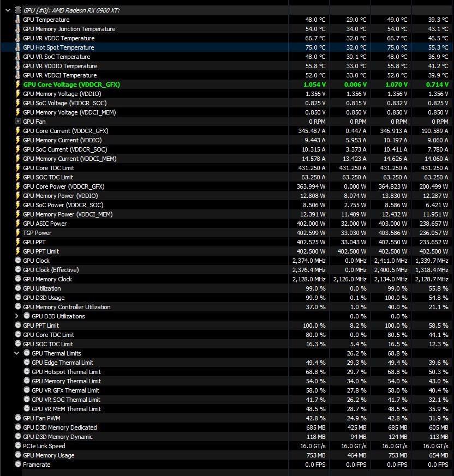Click the fan icon beside GPU Fan

18,122
